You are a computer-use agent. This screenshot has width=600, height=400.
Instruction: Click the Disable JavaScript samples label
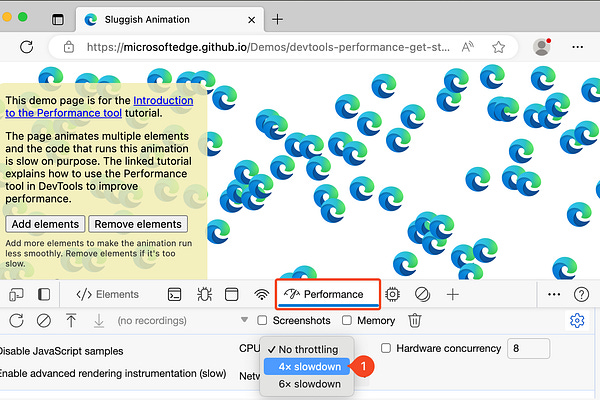[x=61, y=351]
